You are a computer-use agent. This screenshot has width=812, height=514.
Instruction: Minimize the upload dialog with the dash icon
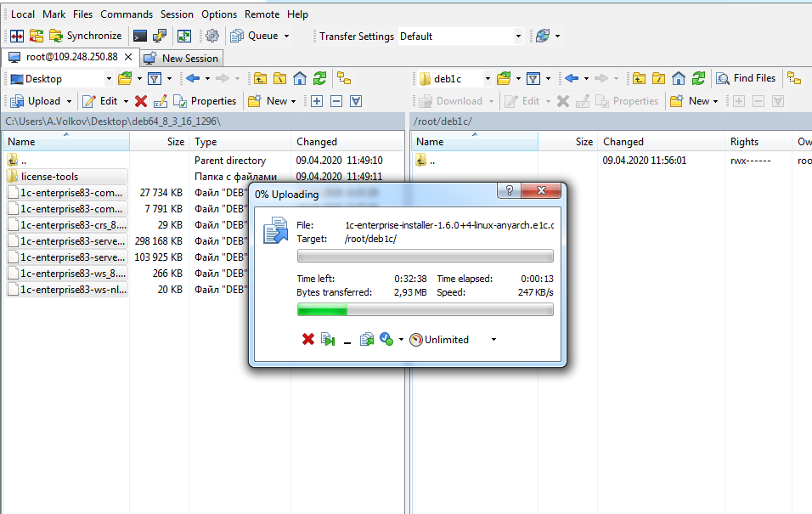tap(347, 340)
